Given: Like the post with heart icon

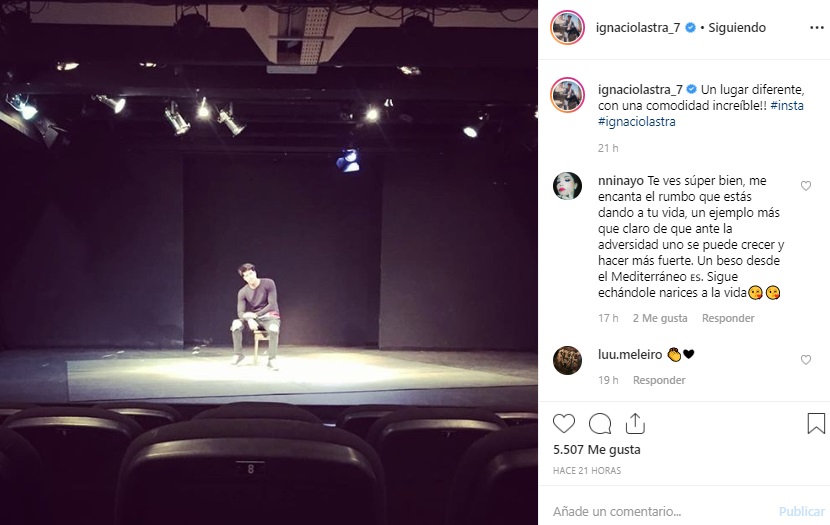Looking at the screenshot, I should (x=564, y=424).
